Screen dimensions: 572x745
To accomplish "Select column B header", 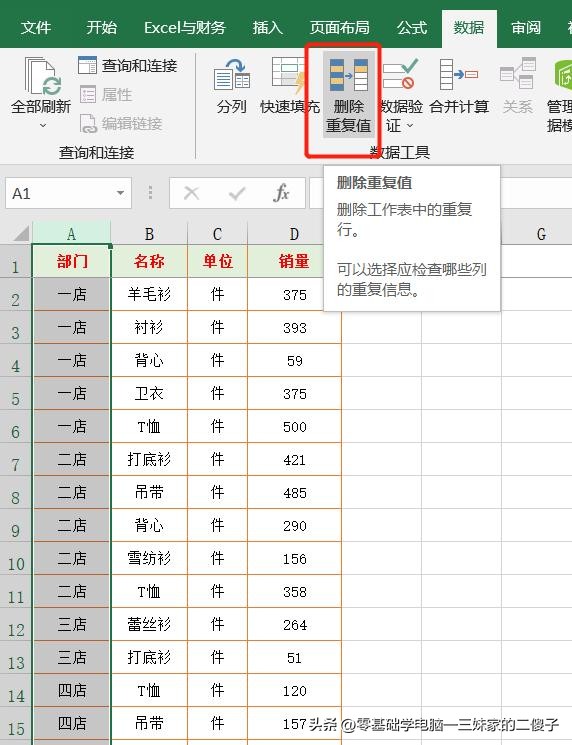I will pyautogui.click(x=149, y=233).
